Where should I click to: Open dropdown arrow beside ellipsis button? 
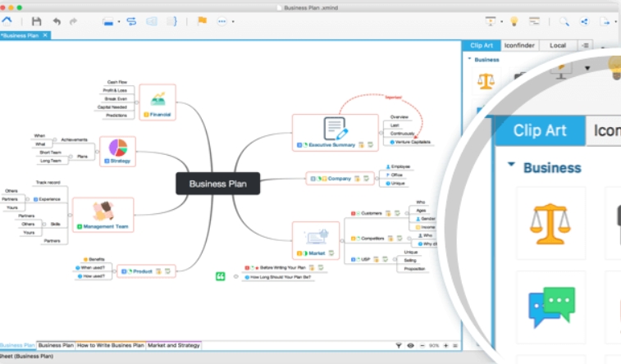tap(233, 22)
